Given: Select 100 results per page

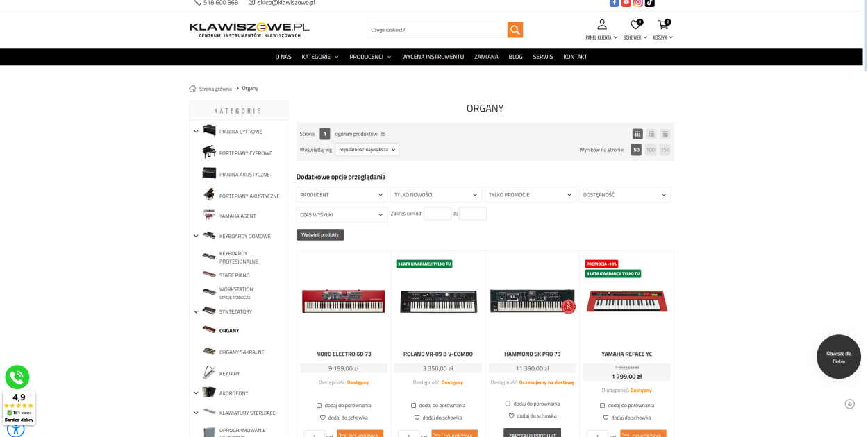Looking at the screenshot, I should pyautogui.click(x=651, y=150).
